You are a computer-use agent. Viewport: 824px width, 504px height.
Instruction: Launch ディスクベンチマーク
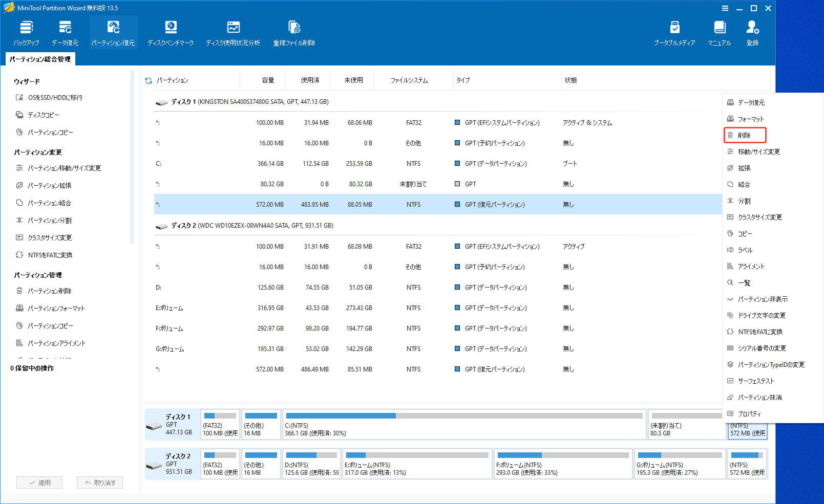click(x=171, y=32)
